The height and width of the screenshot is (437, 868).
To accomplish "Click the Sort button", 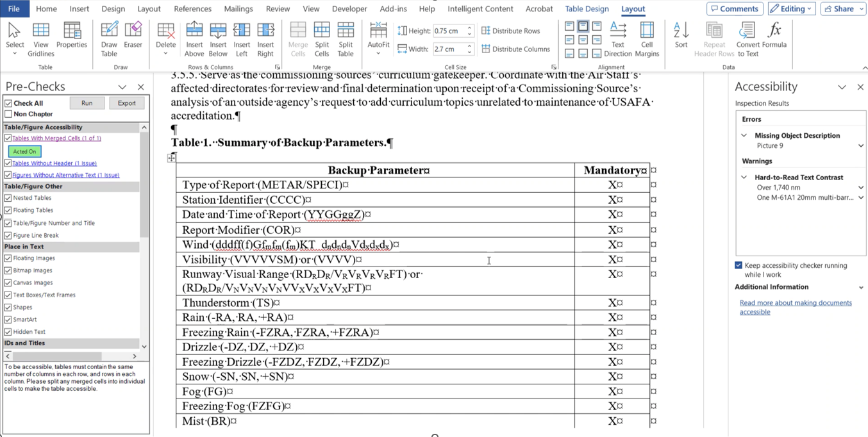I will 681,35.
